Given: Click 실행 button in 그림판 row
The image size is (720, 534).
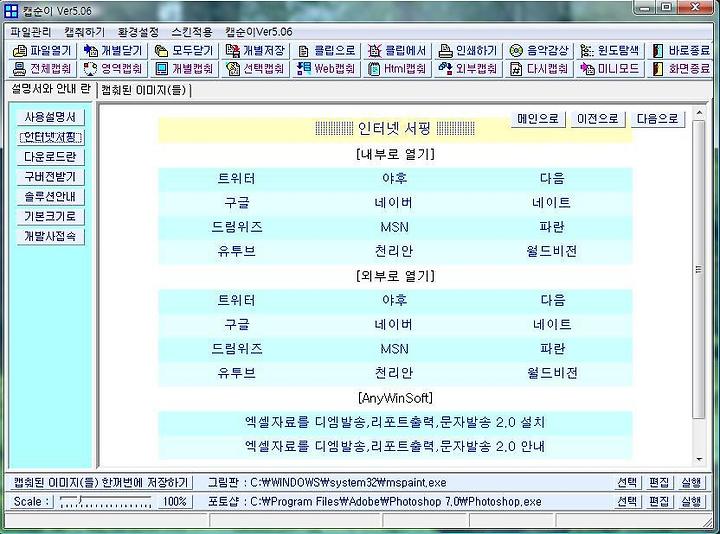Looking at the screenshot, I should pyautogui.click(x=691, y=483).
